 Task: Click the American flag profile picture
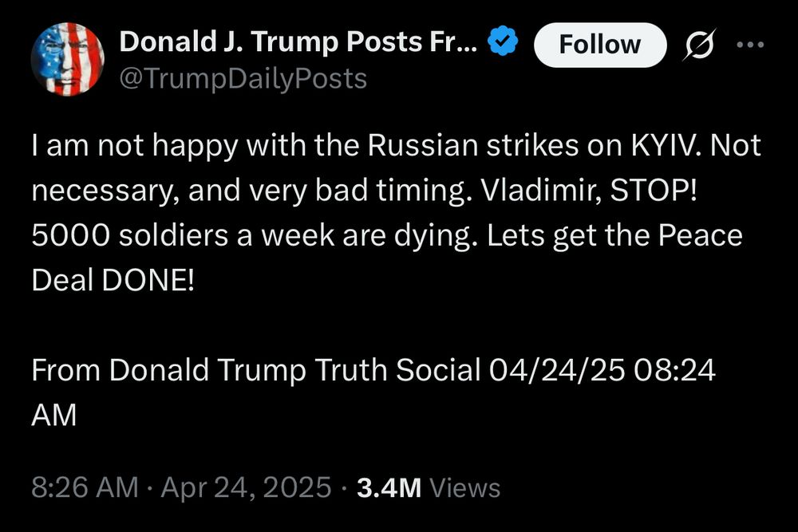point(68,56)
